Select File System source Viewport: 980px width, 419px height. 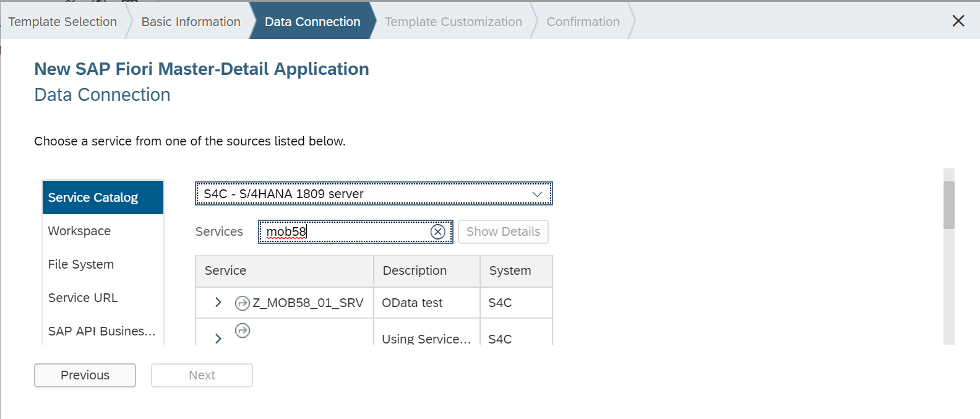103,264
